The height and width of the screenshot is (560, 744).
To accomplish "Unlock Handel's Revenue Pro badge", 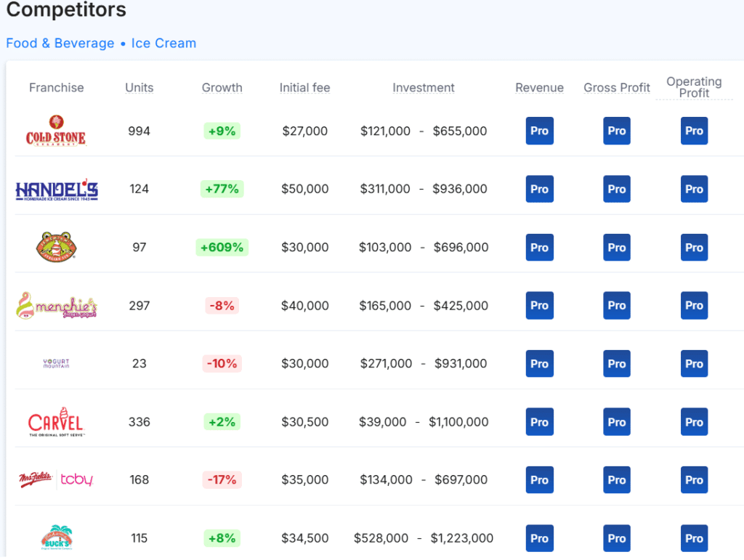I will coord(540,189).
